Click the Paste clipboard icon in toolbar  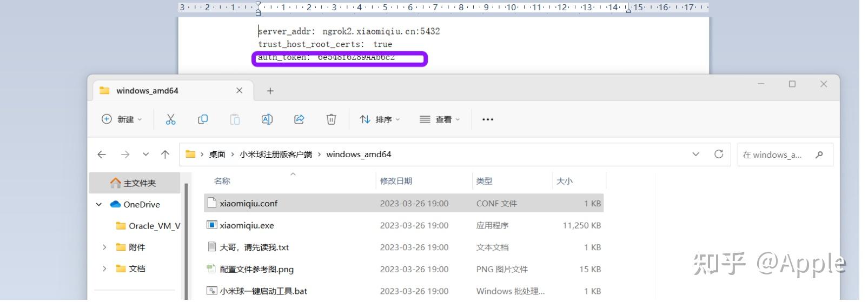tap(235, 119)
